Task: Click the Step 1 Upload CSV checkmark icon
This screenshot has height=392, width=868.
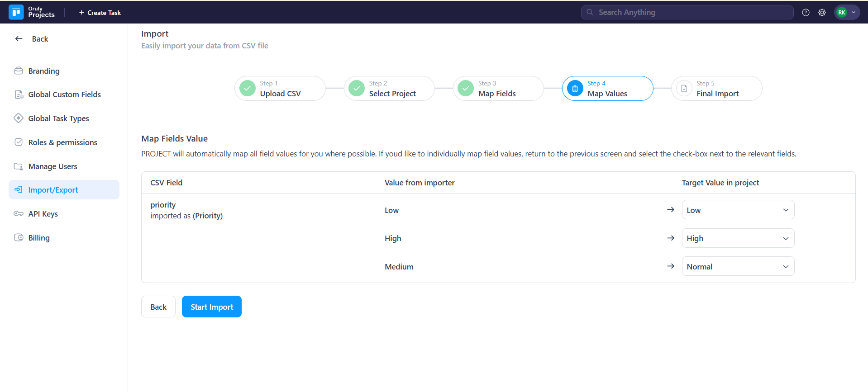Action: [x=248, y=89]
